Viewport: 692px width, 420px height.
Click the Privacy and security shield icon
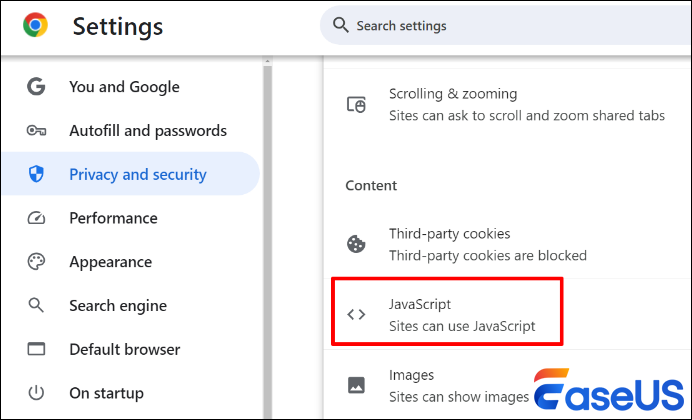pyautogui.click(x=37, y=175)
